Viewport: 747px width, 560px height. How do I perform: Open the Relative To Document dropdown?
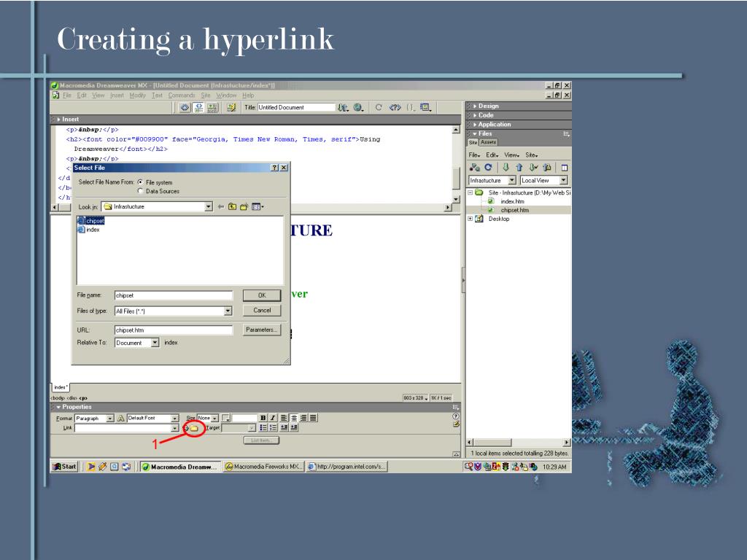(x=155, y=343)
